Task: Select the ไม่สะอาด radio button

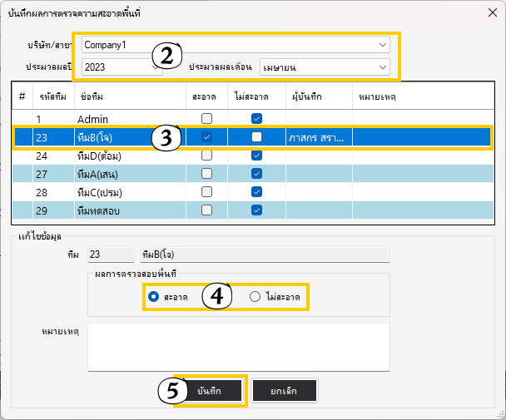Action: (255, 296)
